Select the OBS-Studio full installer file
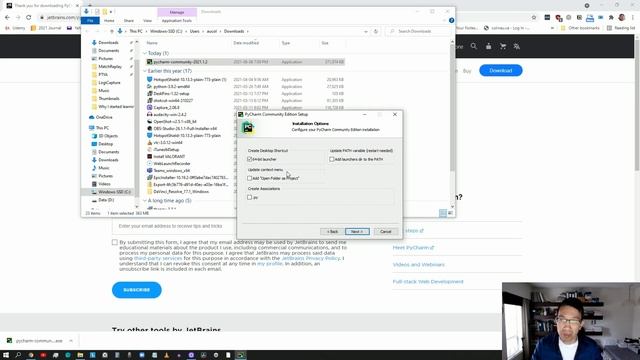The height and width of the screenshot is (360, 640). point(185,129)
